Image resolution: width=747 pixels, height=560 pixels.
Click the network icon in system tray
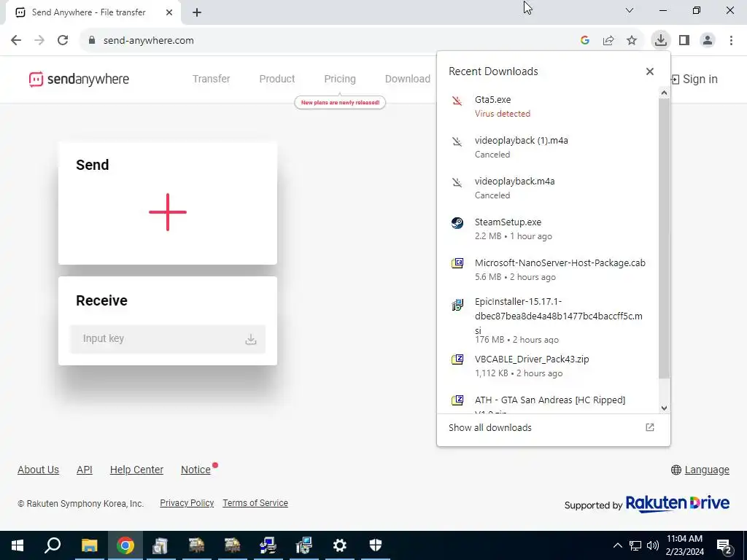point(635,545)
